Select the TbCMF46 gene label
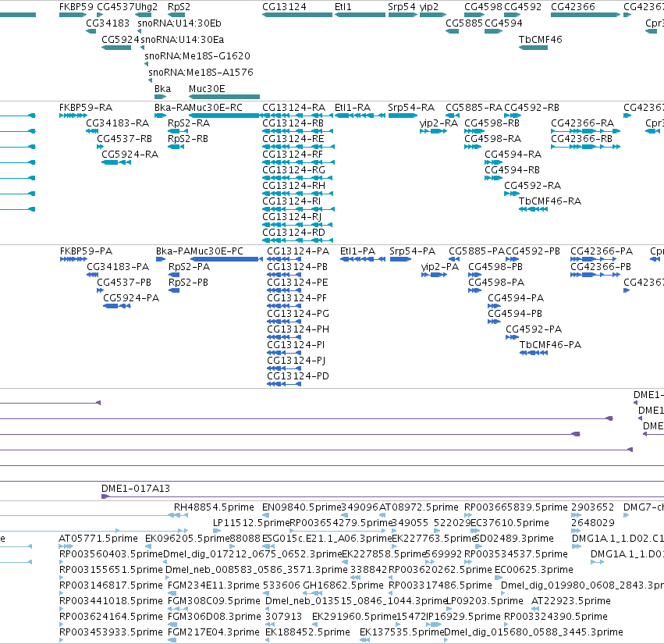This screenshot has width=664, height=644. point(541,39)
